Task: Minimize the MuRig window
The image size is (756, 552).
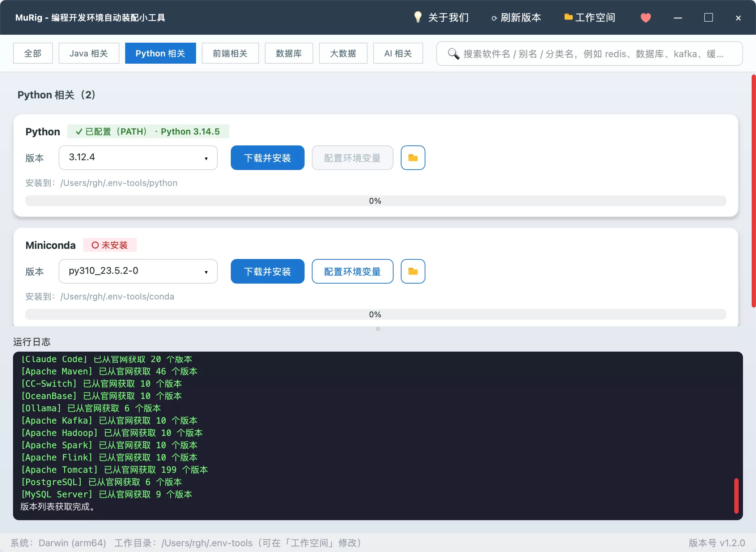Action: (x=678, y=18)
